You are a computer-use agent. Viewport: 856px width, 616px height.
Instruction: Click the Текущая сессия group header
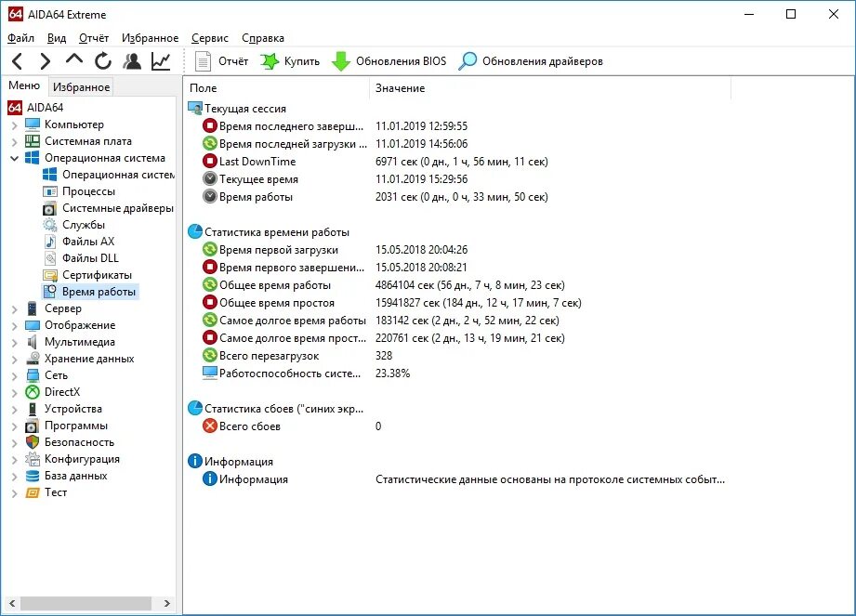pos(237,109)
